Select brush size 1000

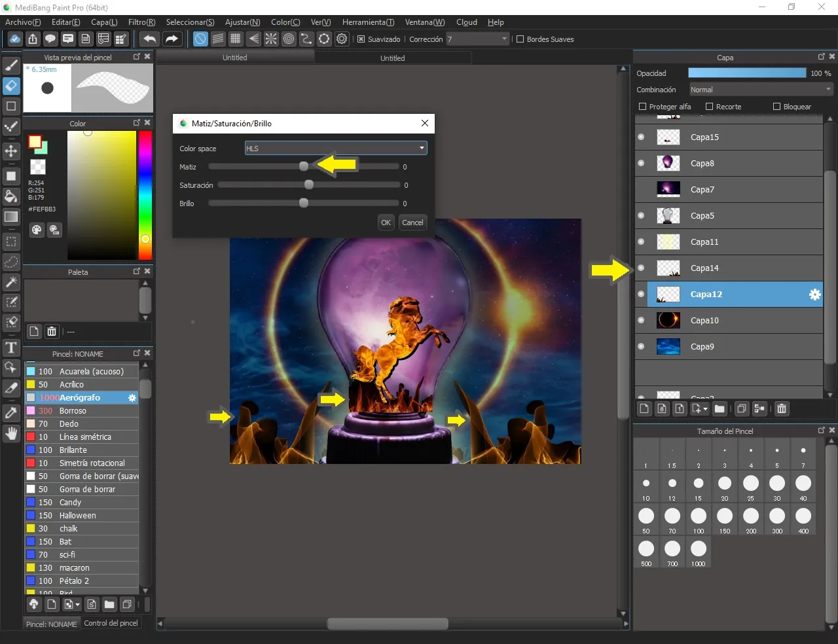click(699, 552)
